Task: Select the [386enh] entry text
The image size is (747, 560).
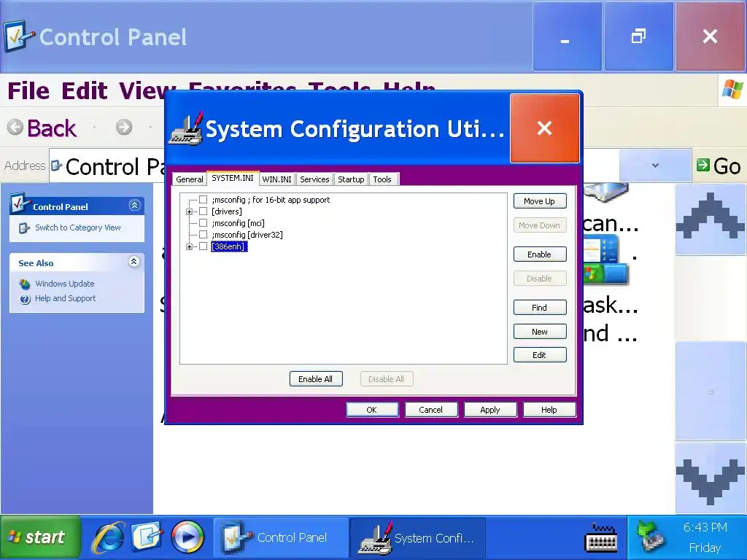Action: coord(229,246)
